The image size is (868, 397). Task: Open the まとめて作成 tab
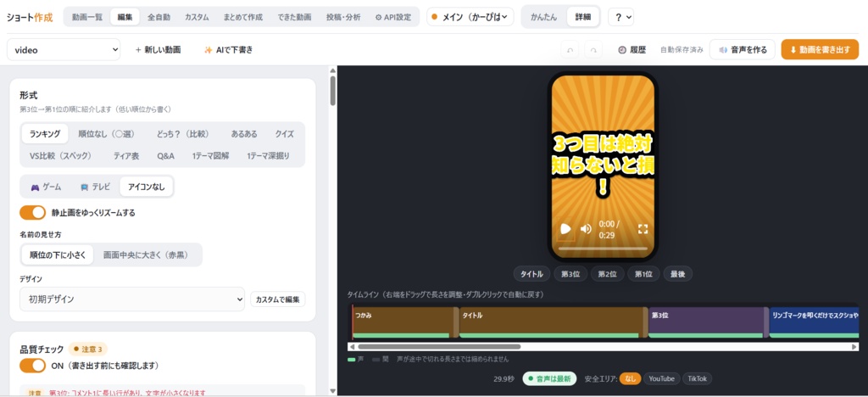point(243,17)
